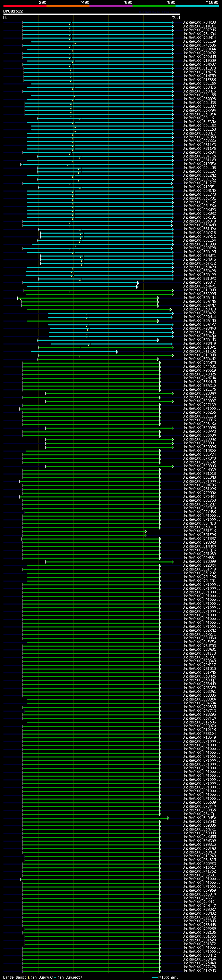Select hit label UniRef100_A8HX38
This screenshot has width=222, height=980.
pyautogui.click(x=199, y=23)
